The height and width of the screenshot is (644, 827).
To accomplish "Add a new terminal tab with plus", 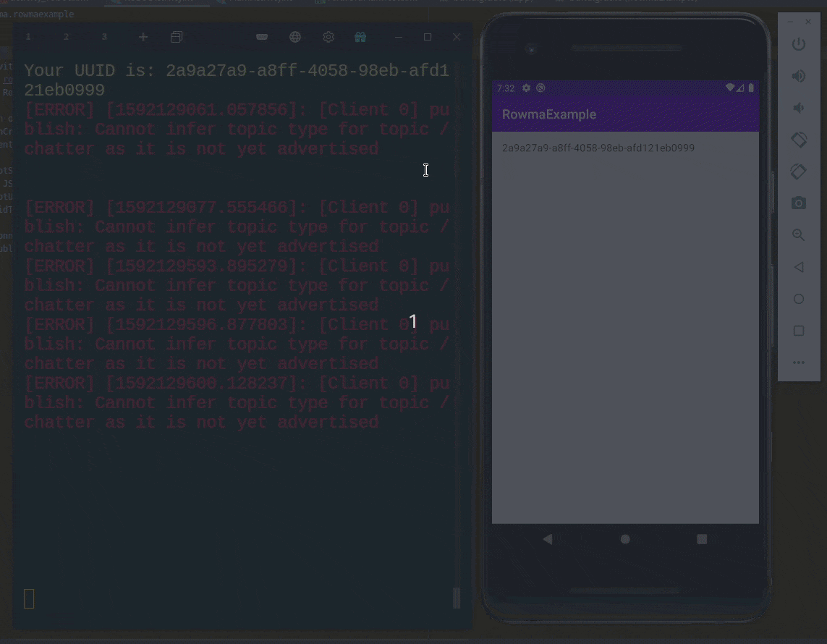I will click(143, 37).
